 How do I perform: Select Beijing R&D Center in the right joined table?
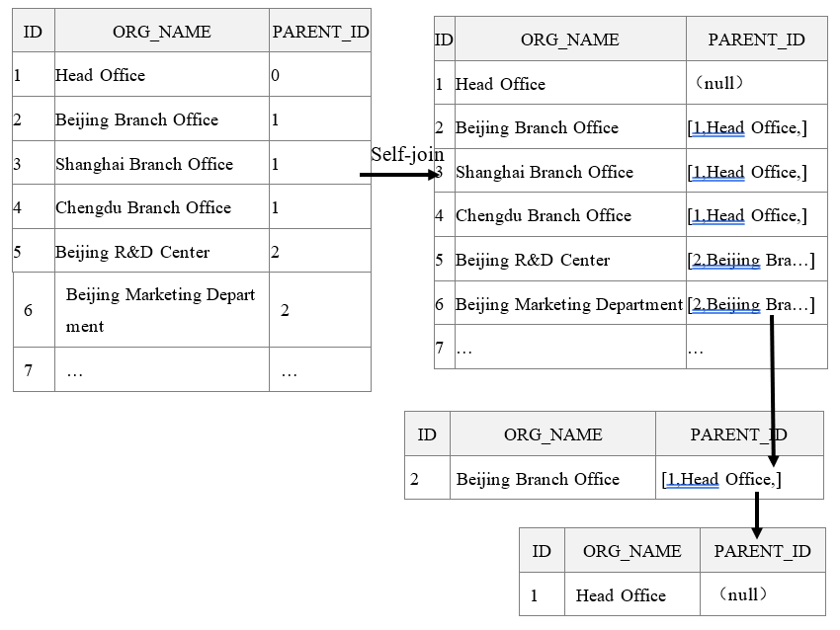[532, 261]
